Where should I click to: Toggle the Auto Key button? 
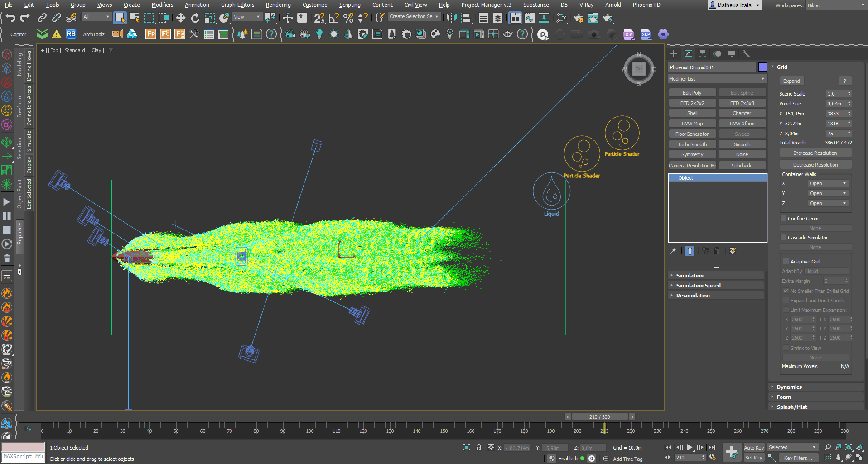(x=754, y=448)
